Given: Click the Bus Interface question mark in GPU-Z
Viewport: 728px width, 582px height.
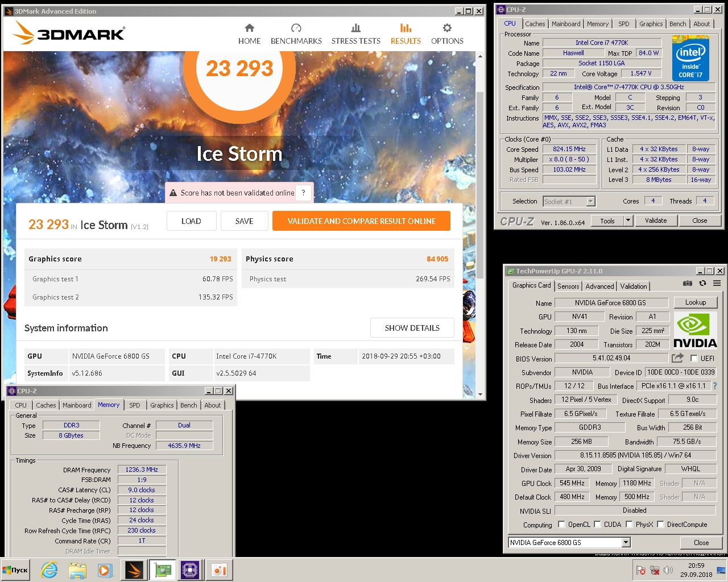Looking at the screenshot, I should click(x=715, y=386).
